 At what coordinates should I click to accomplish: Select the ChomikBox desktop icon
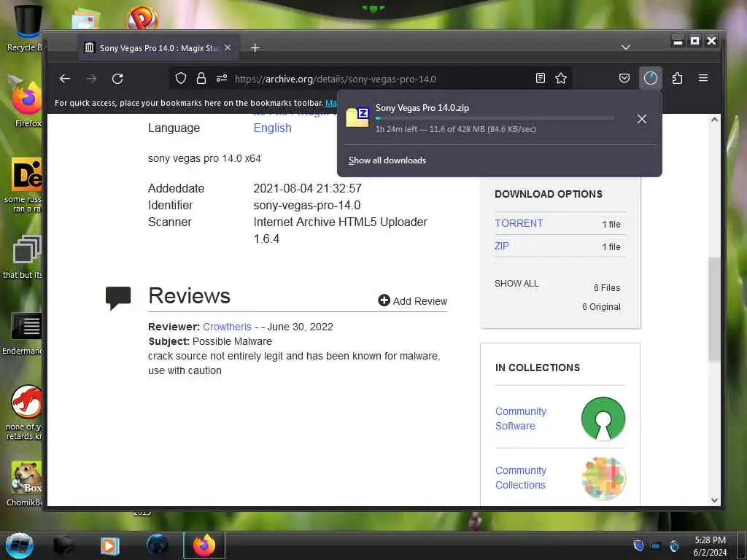pyautogui.click(x=26, y=483)
